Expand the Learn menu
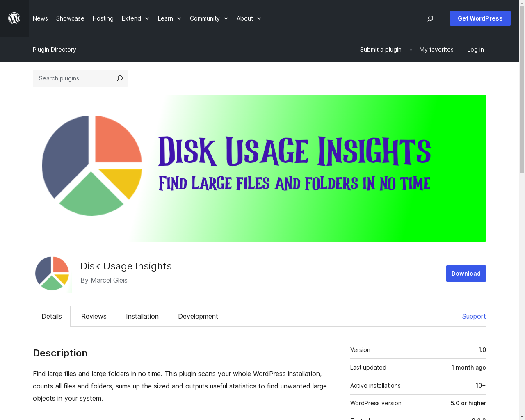This screenshot has width=525, height=420. pos(169,18)
